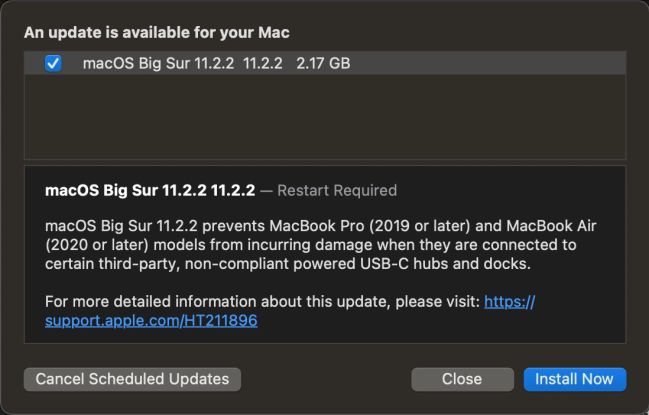This screenshot has width=649, height=415.
Task: Open the support.apple.com/HT211896 link
Action: (151, 321)
